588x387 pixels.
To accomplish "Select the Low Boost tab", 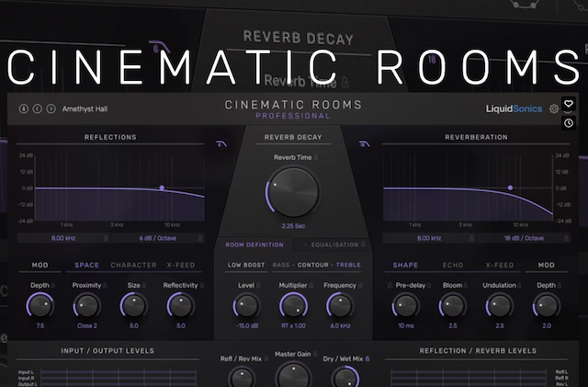I will [246, 265].
